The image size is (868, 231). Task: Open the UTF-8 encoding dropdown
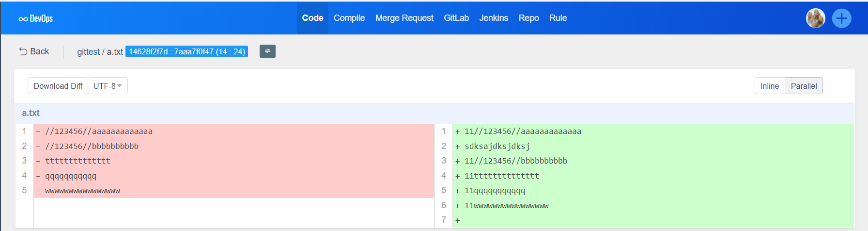click(x=108, y=86)
